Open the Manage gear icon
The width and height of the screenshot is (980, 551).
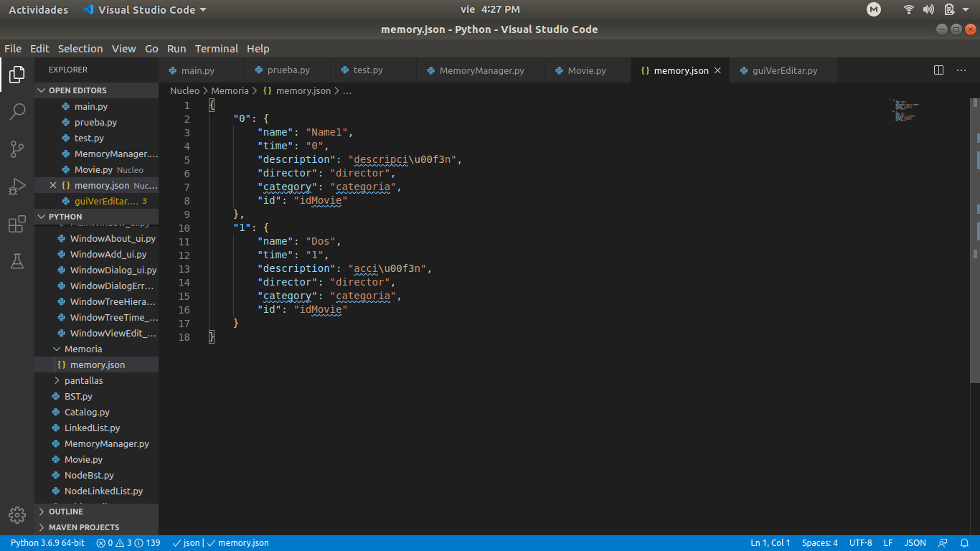tap(17, 514)
